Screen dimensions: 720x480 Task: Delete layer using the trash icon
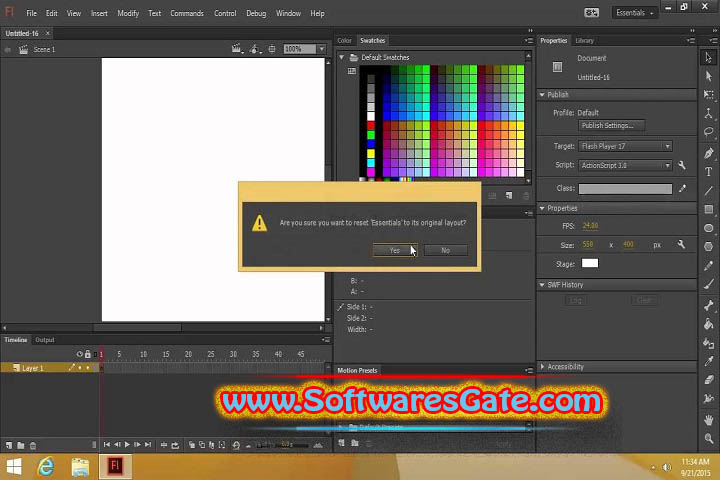33,445
